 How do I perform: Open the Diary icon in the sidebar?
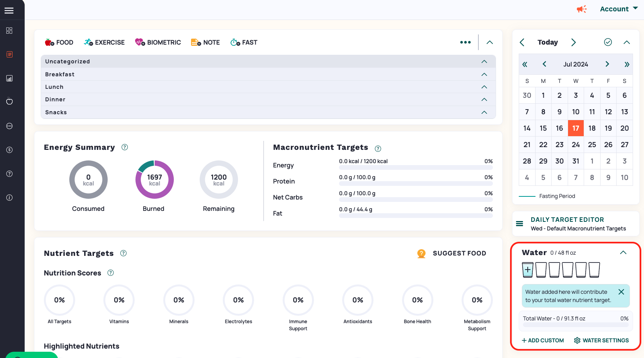tap(9, 54)
